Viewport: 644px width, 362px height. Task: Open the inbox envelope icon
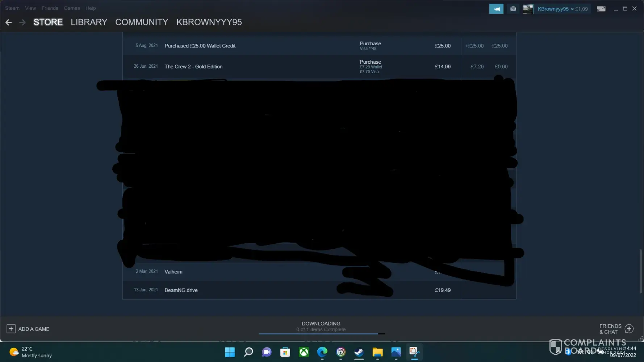click(x=513, y=9)
